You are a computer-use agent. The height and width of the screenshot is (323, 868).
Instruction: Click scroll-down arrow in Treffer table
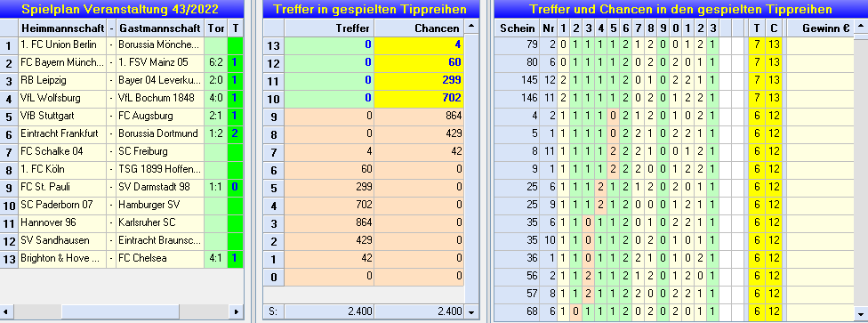[x=471, y=312]
